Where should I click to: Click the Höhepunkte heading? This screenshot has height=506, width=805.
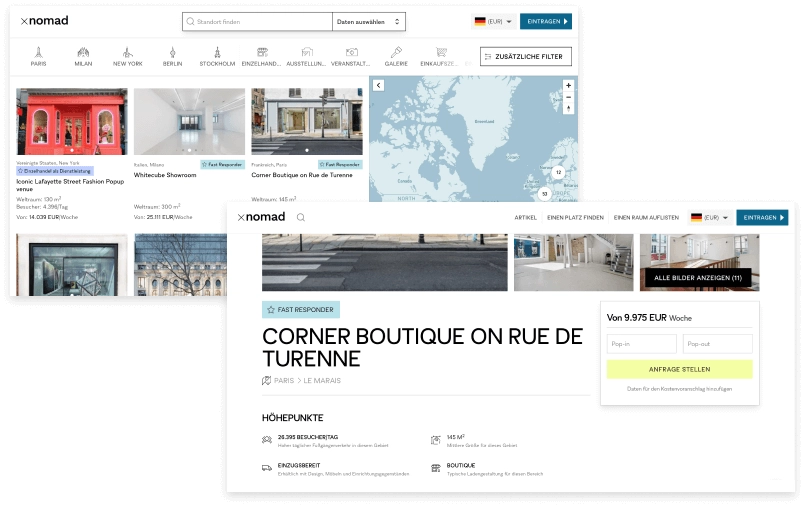click(293, 418)
